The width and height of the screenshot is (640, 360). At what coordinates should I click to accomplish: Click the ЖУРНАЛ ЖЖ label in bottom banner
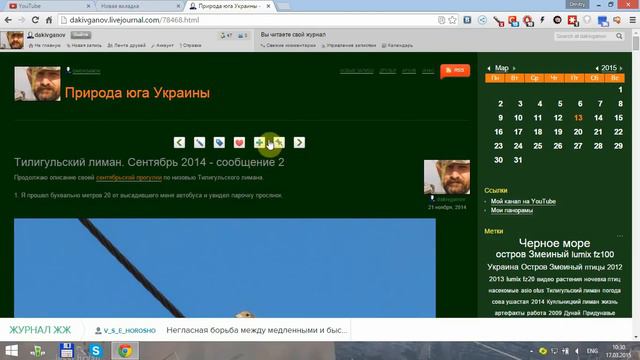(40, 330)
